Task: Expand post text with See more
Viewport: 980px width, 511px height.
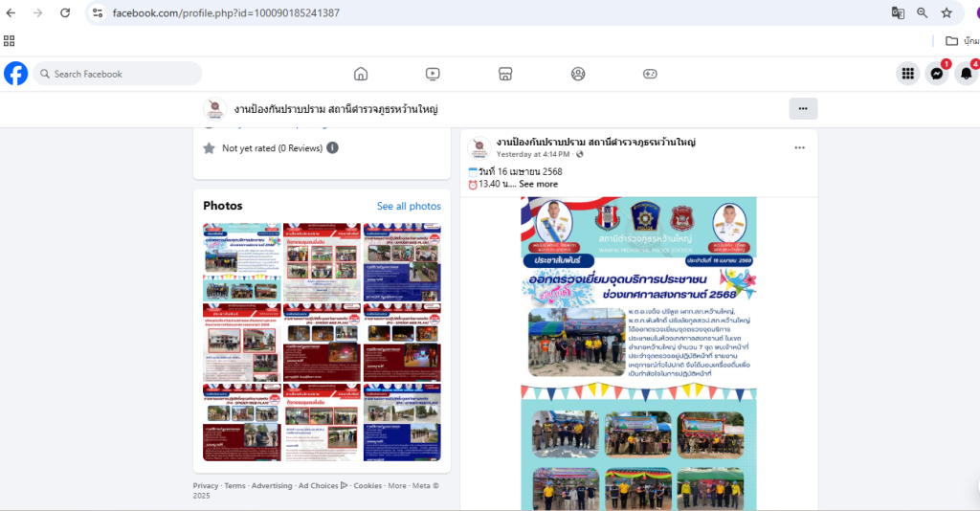Action: click(x=538, y=184)
